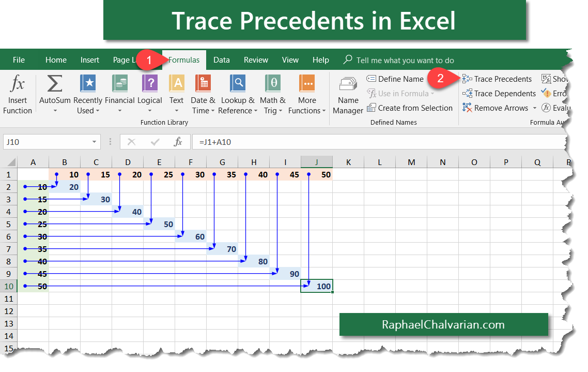Open the Text functions icon
Screen dimensions: 588x372
[177, 83]
